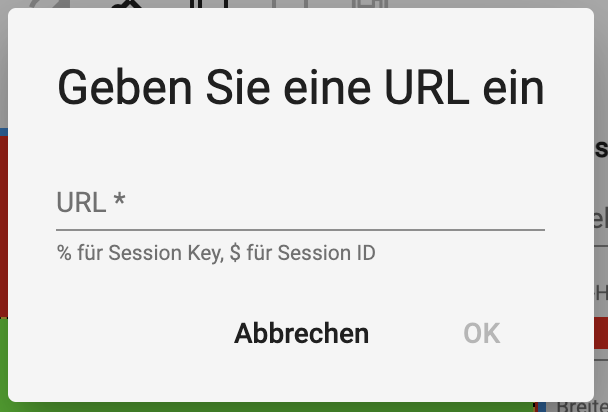Click the red area at left edge
The height and width of the screenshot is (412, 608).
click(4, 227)
